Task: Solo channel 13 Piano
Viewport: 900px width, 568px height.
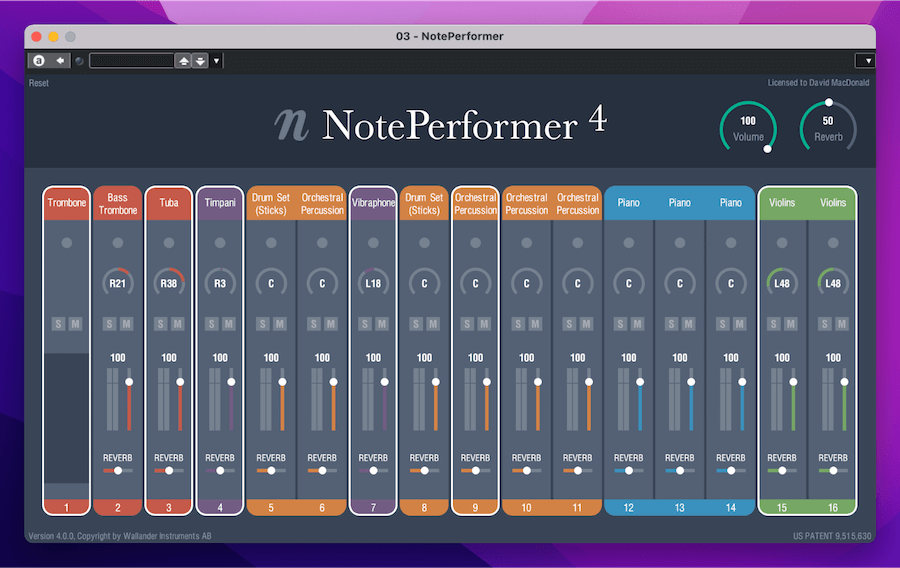Action: [x=672, y=324]
